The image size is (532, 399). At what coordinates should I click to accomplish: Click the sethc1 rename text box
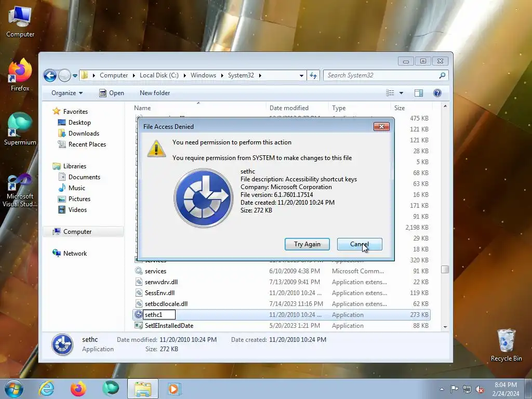coord(159,315)
